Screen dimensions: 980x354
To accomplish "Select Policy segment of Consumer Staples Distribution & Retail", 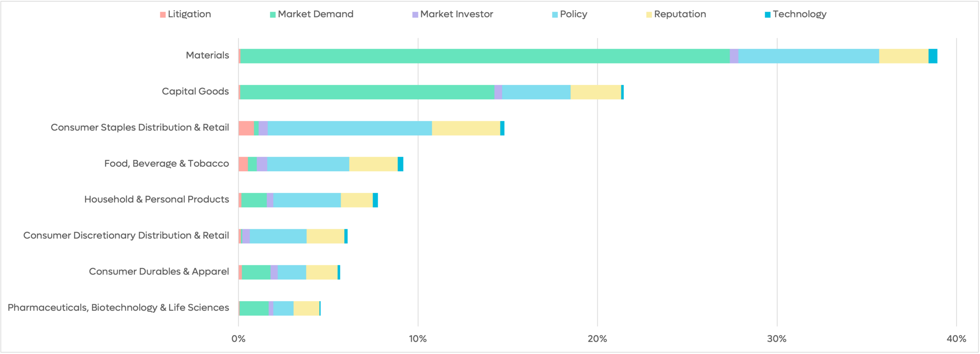I will 350,128.
